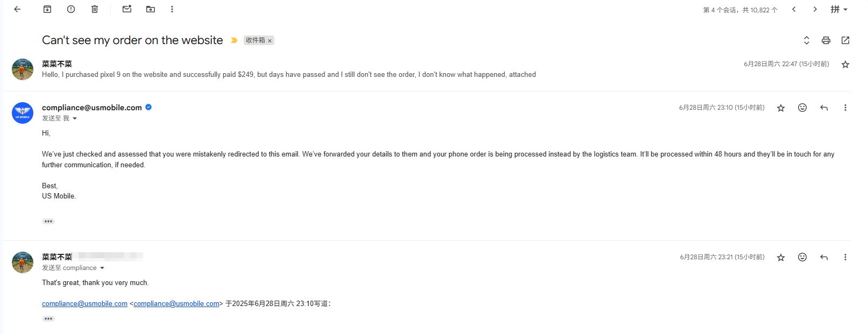Mark conversation as unread
This screenshot has width=868, height=334.
(127, 9)
